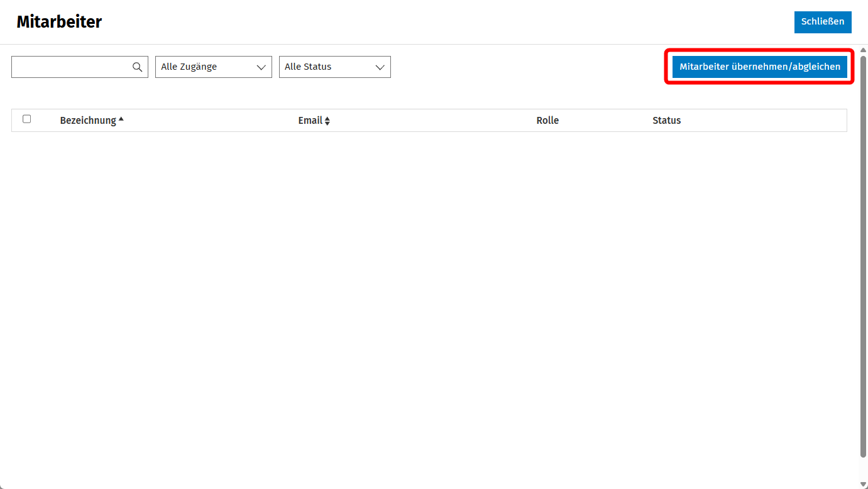Sort by the Bezeichnung column header

point(92,120)
